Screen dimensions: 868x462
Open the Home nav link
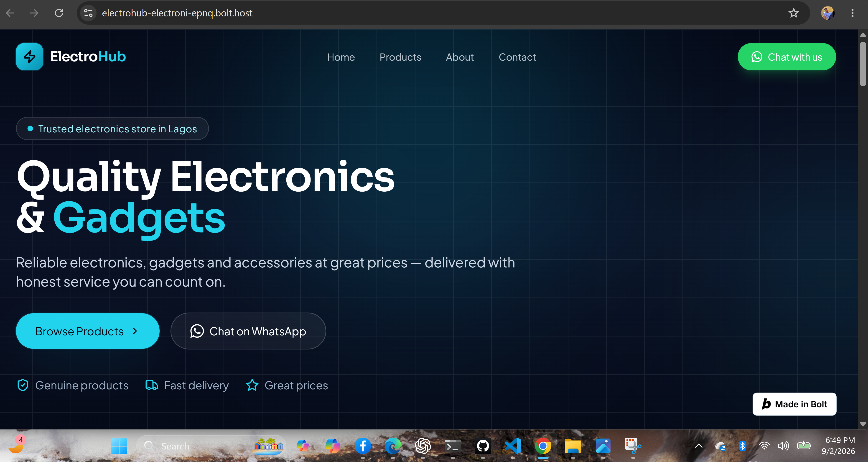click(x=341, y=57)
